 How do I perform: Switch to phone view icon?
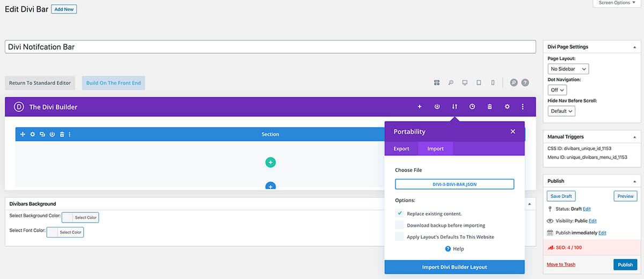pos(493,83)
